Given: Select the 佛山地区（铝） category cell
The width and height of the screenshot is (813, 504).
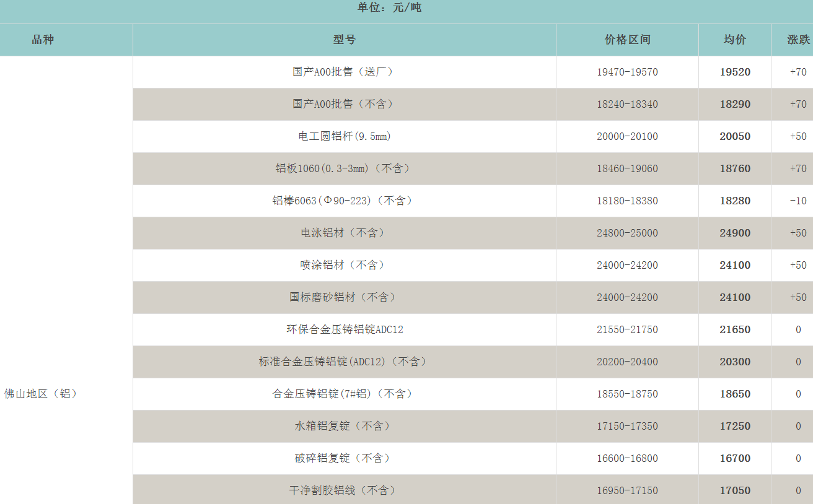Looking at the screenshot, I should (42, 394).
